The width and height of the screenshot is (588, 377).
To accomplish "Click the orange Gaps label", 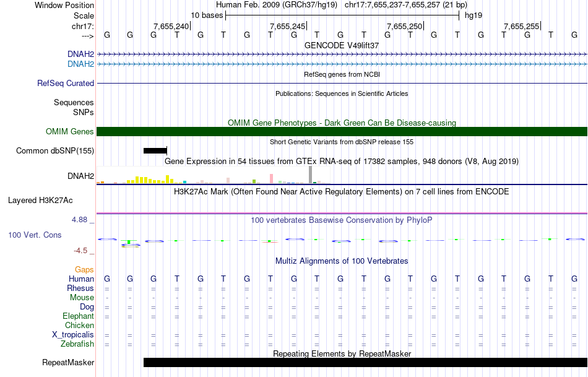I will pyautogui.click(x=84, y=270).
